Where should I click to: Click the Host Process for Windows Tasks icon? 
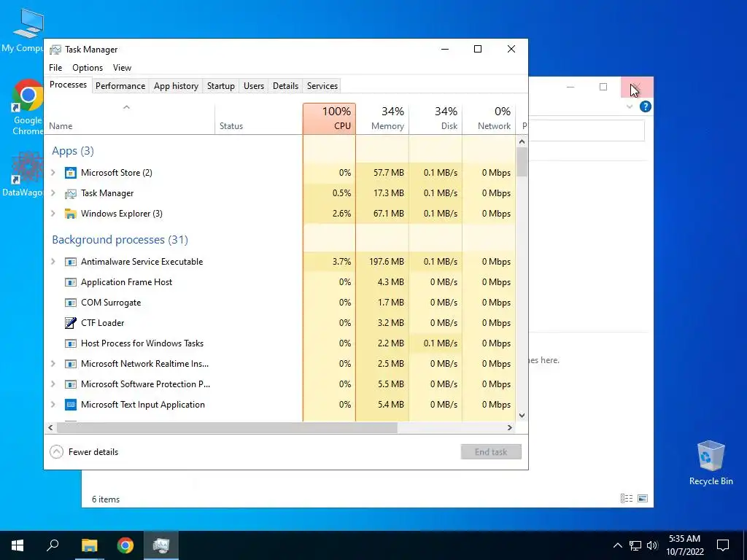point(71,343)
